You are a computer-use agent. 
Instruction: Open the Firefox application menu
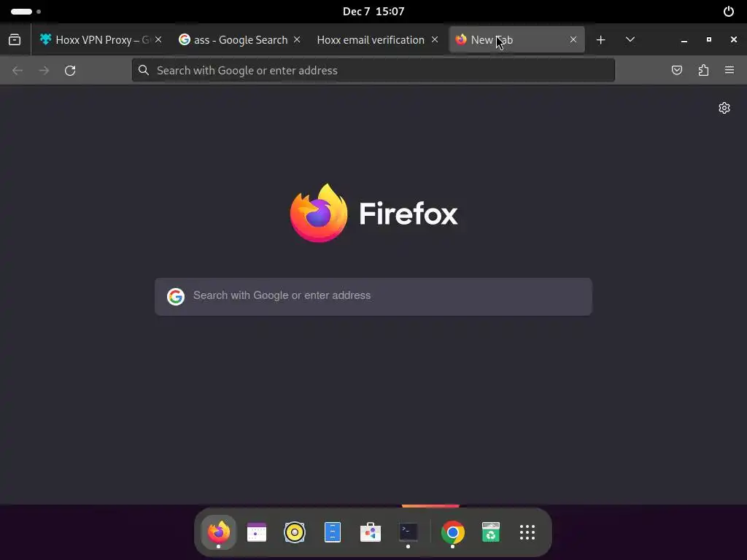click(x=729, y=71)
